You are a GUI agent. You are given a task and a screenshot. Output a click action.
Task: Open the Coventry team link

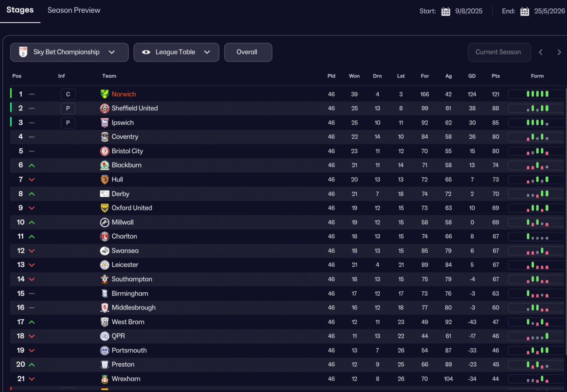(125, 137)
